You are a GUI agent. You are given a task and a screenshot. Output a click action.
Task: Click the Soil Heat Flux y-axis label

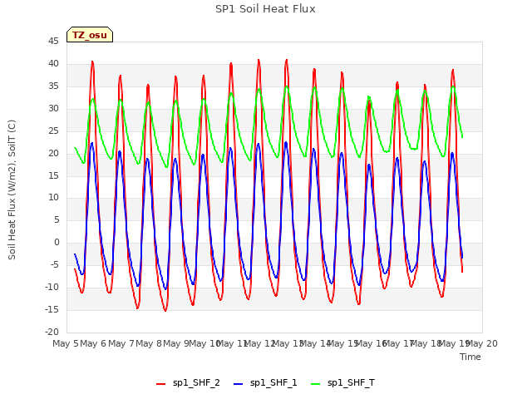click(12, 190)
